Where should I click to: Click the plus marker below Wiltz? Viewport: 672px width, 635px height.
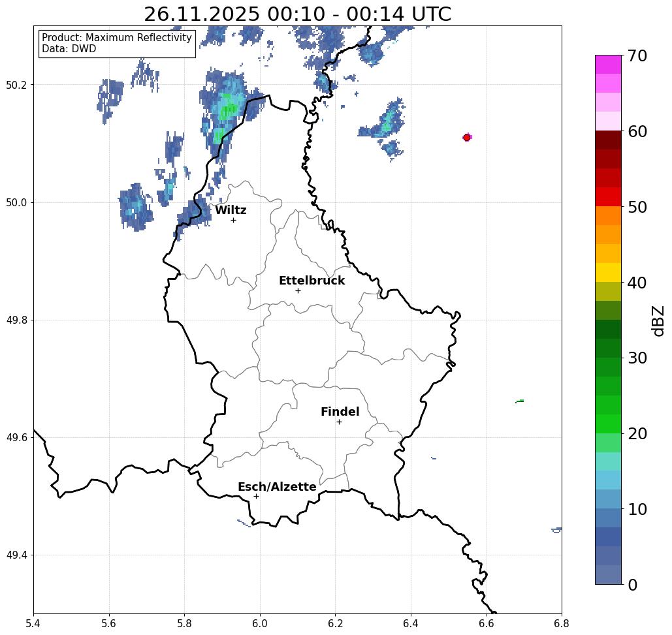click(234, 221)
